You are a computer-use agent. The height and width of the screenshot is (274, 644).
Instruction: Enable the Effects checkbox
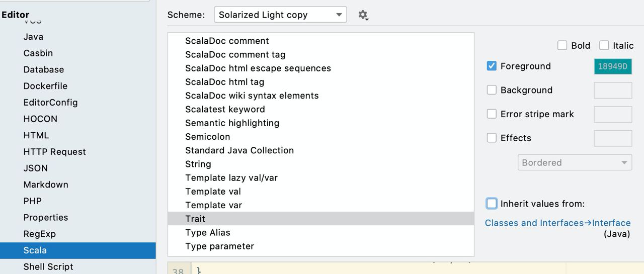click(492, 138)
